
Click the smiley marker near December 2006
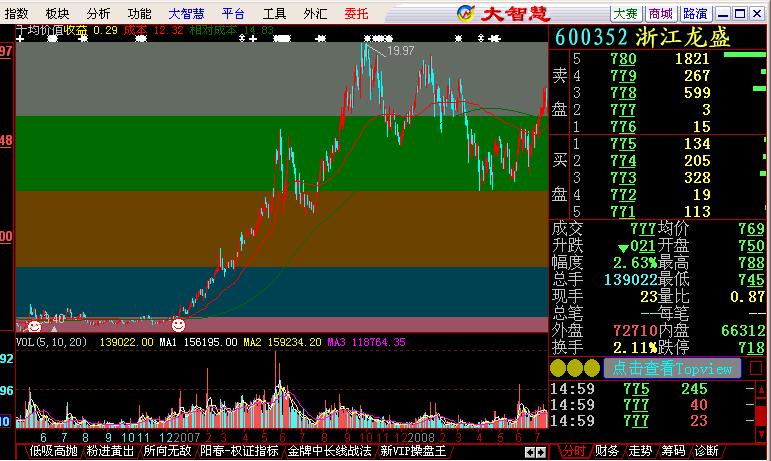pyautogui.click(x=178, y=325)
